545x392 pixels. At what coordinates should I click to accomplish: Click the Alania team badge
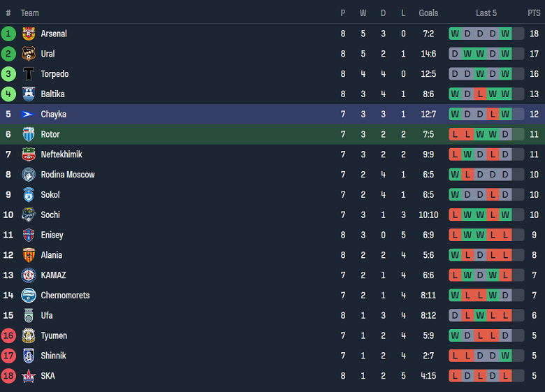(x=29, y=256)
